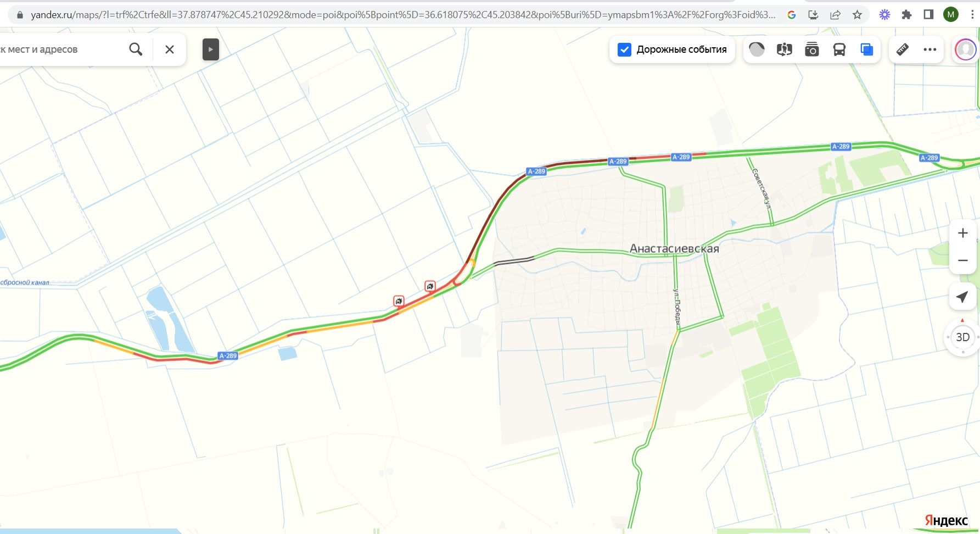Select the ruler distance tool
Screen dimensions: 980x534
903,49
